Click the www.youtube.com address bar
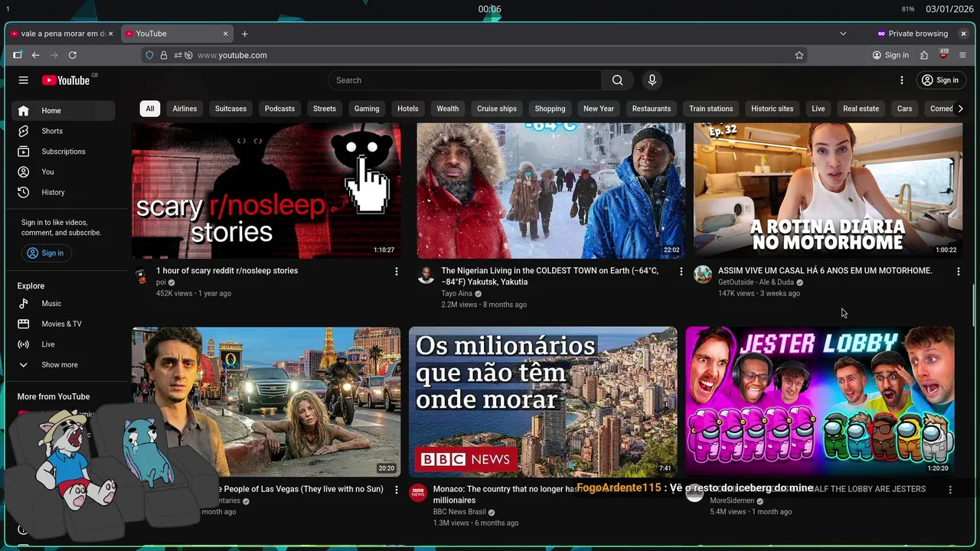Screen dimensions: 980x551 (x=475, y=55)
